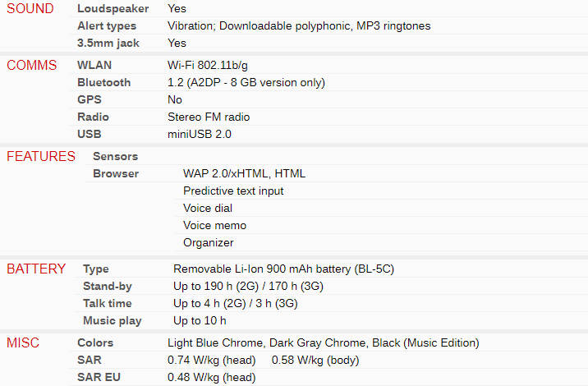Image resolution: width=588 pixels, height=386 pixels.
Task: Select the WLAN spec label
Action: pos(94,65)
